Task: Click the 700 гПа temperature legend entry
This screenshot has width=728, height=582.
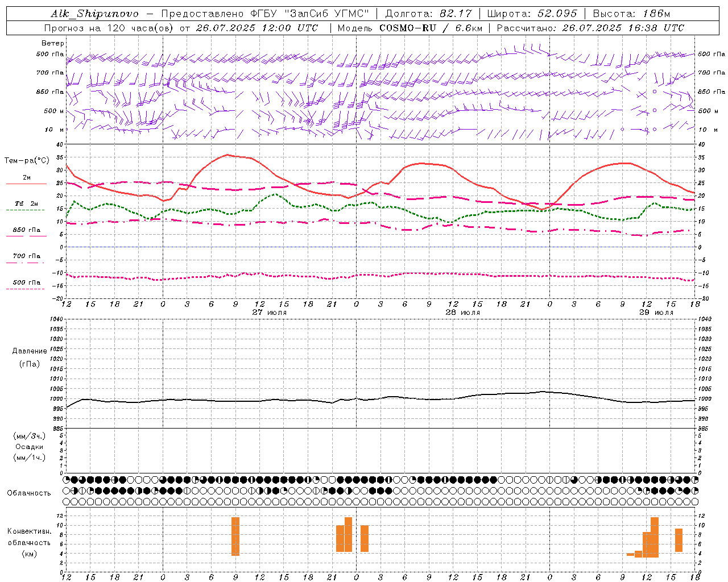Action: coord(26,256)
